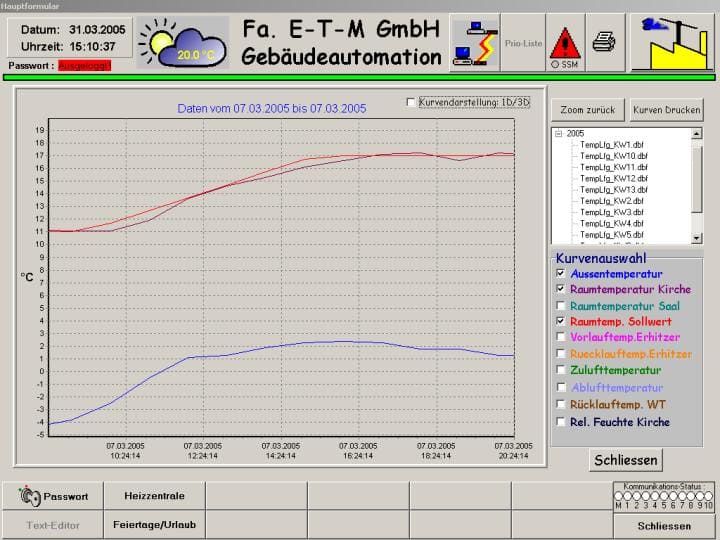The height and width of the screenshot is (540, 720).
Task: Uncheck the Aussentemperatur curve
Action: [561, 273]
